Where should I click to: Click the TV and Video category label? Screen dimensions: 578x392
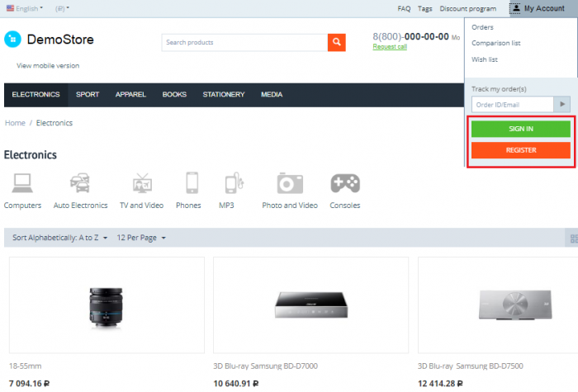pyautogui.click(x=141, y=205)
